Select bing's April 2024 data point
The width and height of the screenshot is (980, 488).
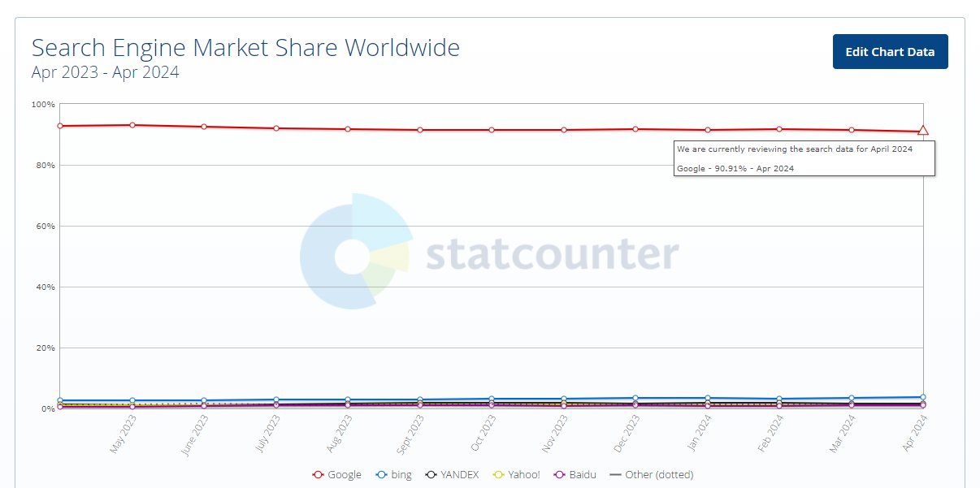click(x=923, y=397)
